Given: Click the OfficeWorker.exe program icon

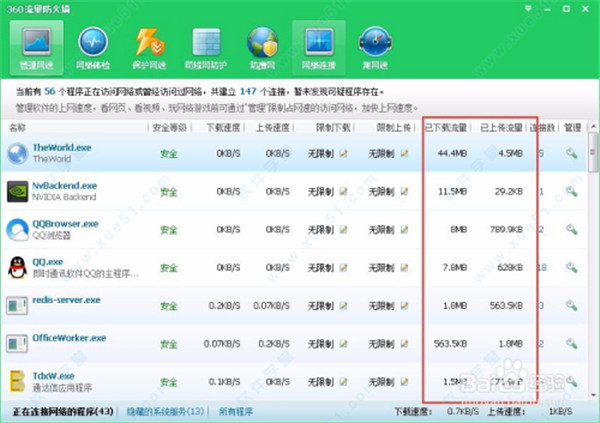Looking at the screenshot, I should click(x=17, y=344).
